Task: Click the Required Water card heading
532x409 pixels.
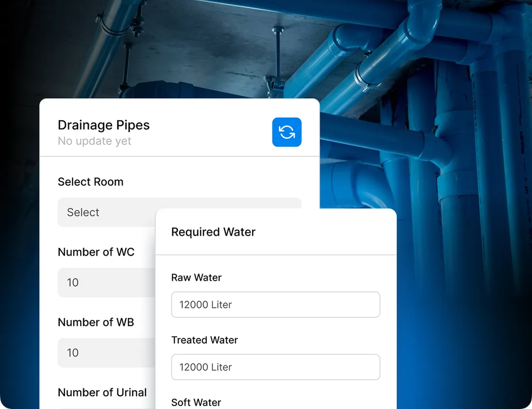Action: click(213, 232)
